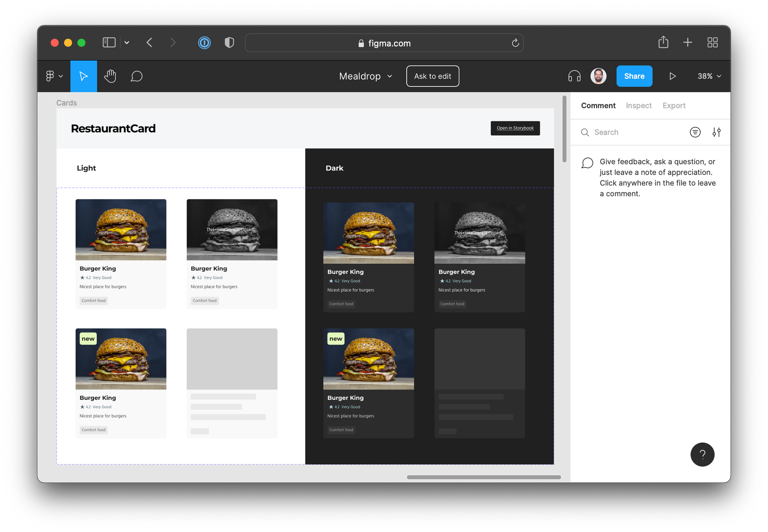Select the Hand tool
Screen dimensions: 768x532
pyautogui.click(x=110, y=76)
